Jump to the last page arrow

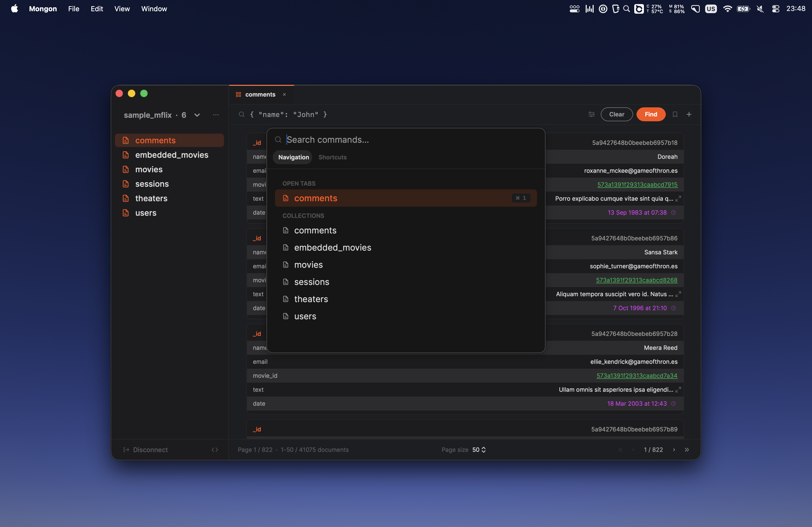pos(687,450)
